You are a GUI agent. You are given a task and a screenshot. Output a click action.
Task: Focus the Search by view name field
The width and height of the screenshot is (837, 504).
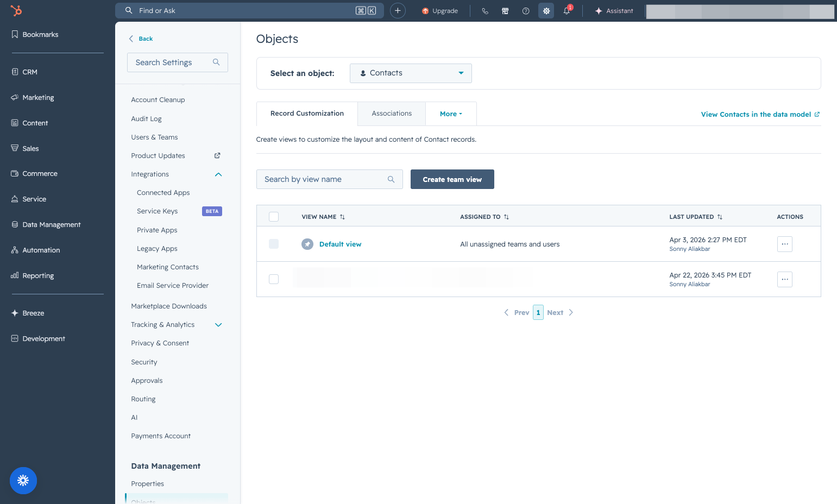330,179
